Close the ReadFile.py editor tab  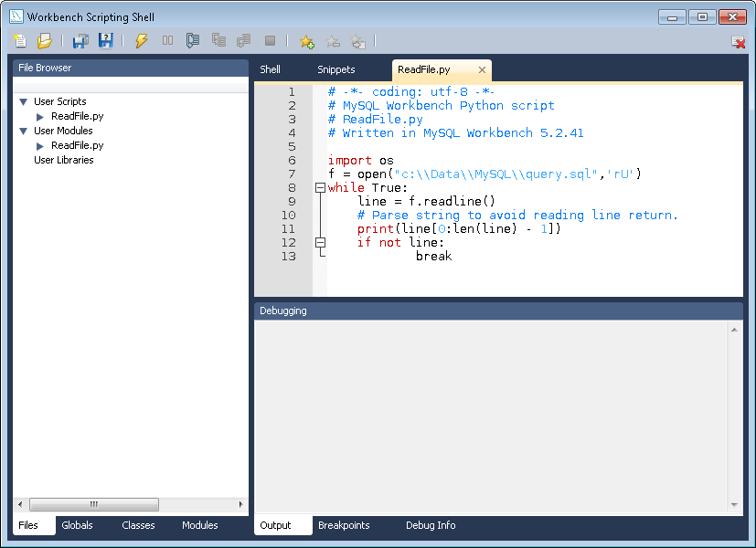coord(482,69)
